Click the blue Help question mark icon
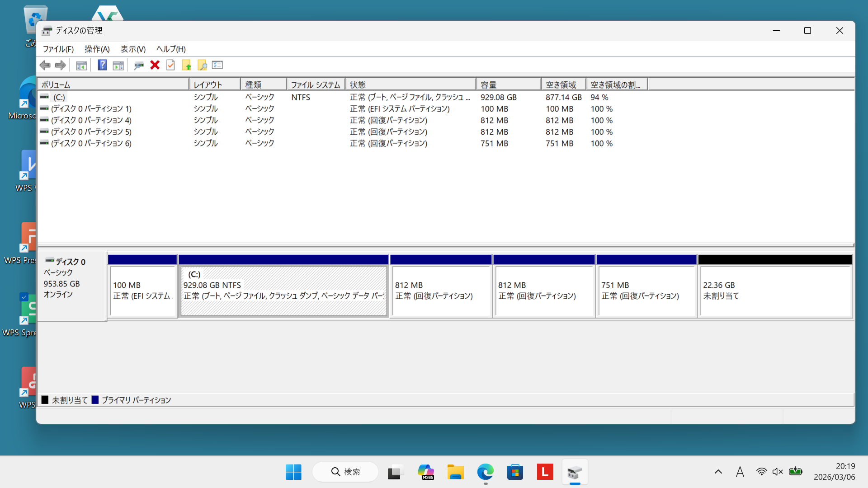Screen dimensions: 868x488 (102, 65)
